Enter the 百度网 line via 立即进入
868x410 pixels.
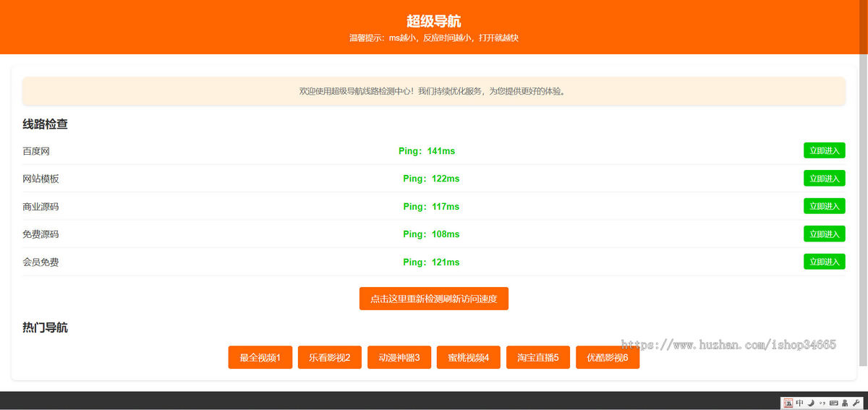click(x=825, y=150)
